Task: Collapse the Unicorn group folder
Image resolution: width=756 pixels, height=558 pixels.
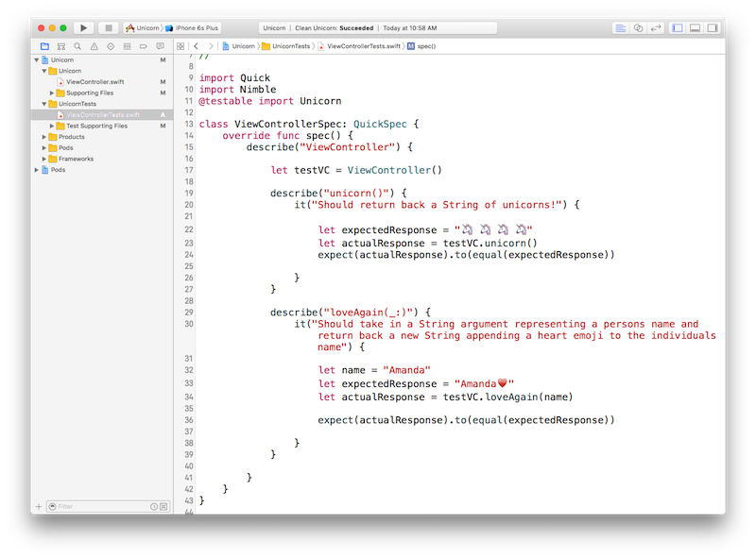Action: 44,71
